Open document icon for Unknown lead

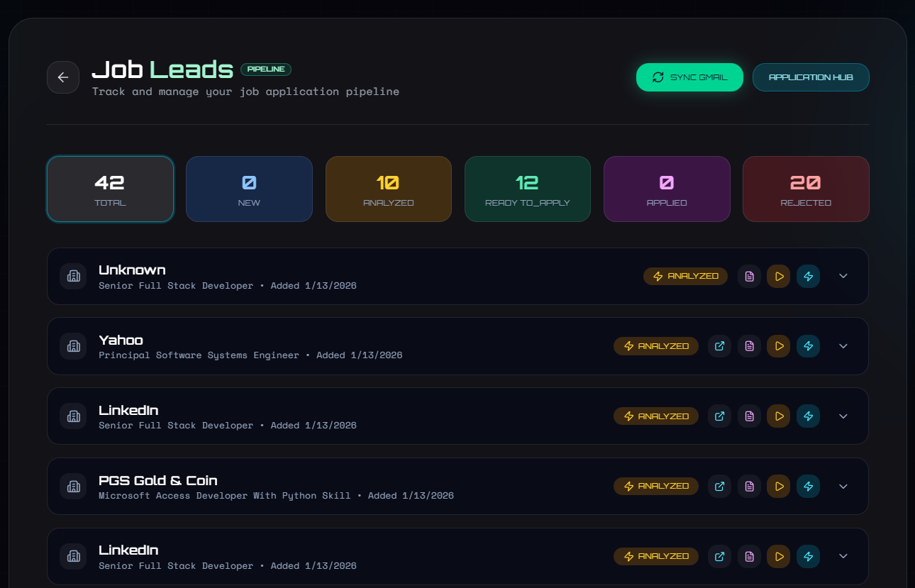click(749, 276)
